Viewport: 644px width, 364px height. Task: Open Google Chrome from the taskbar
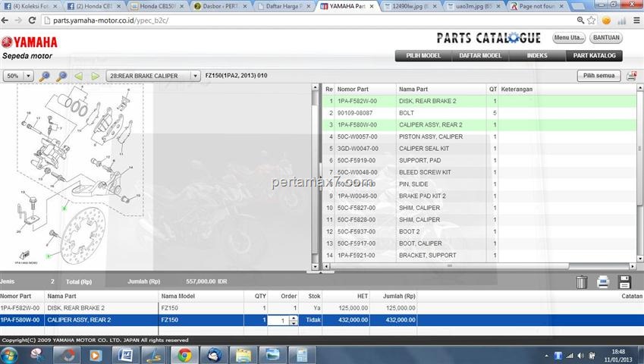(x=184, y=355)
